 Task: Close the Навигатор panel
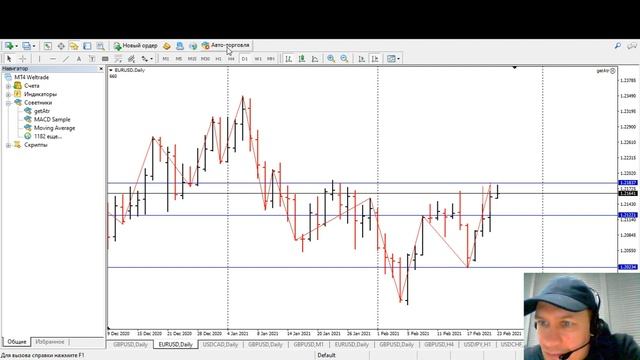click(x=101, y=69)
